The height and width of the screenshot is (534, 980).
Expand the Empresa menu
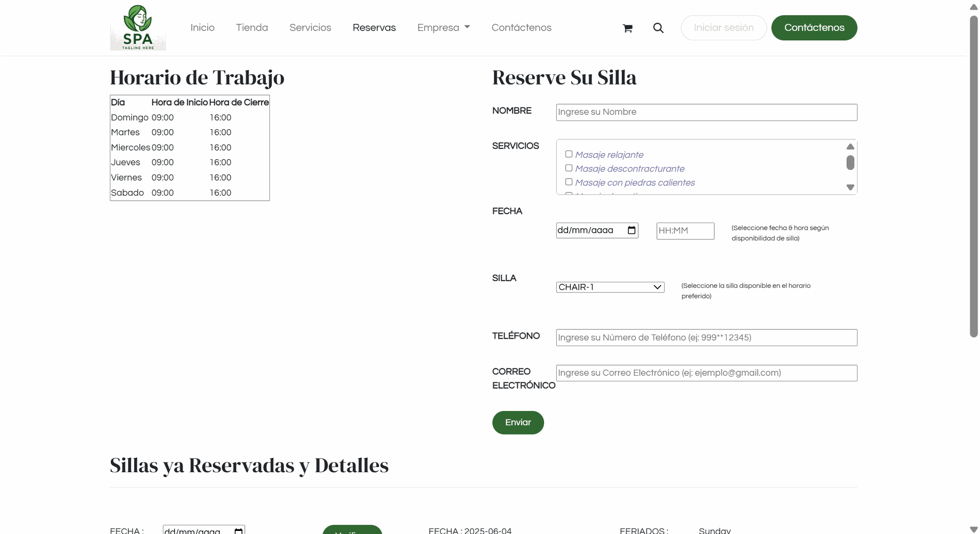click(x=443, y=28)
